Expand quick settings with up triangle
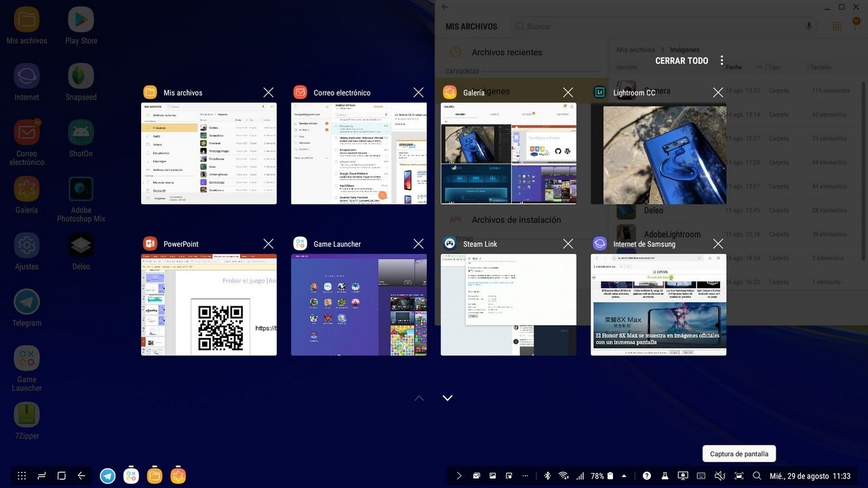The width and height of the screenshot is (868, 488). (x=625, y=476)
